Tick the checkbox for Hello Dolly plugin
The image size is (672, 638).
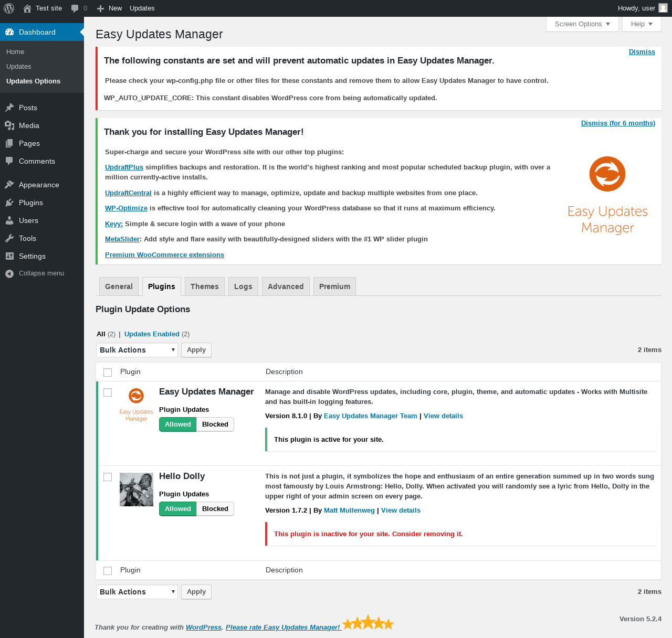108,477
